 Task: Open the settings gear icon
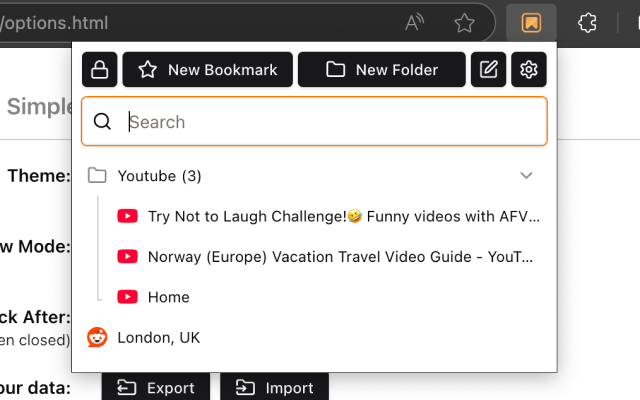point(529,70)
